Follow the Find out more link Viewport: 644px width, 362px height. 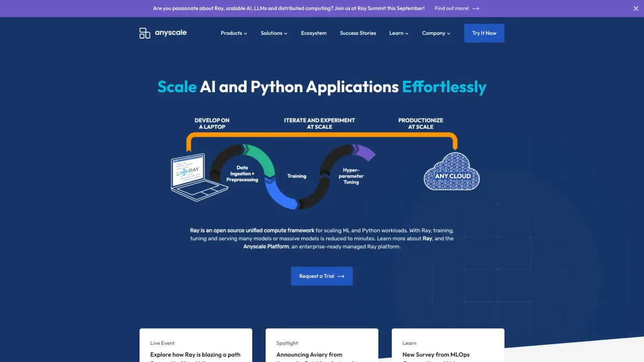click(451, 9)
